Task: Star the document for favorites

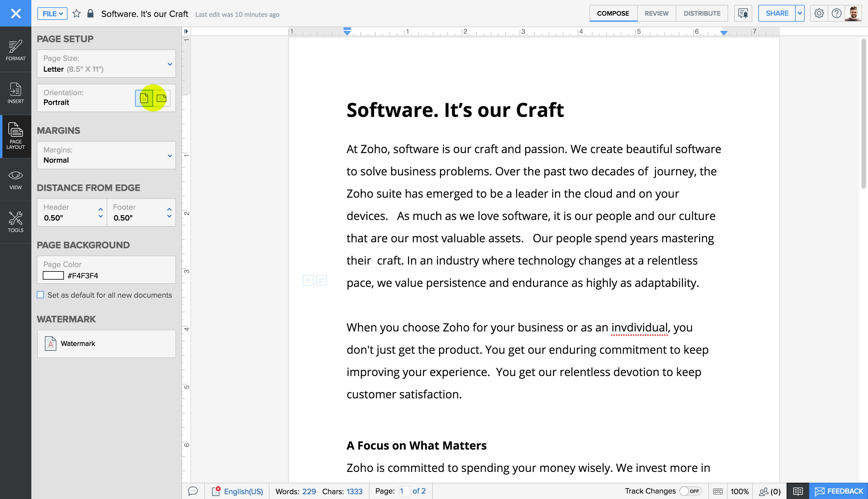Action: click(x=77, y=14)
